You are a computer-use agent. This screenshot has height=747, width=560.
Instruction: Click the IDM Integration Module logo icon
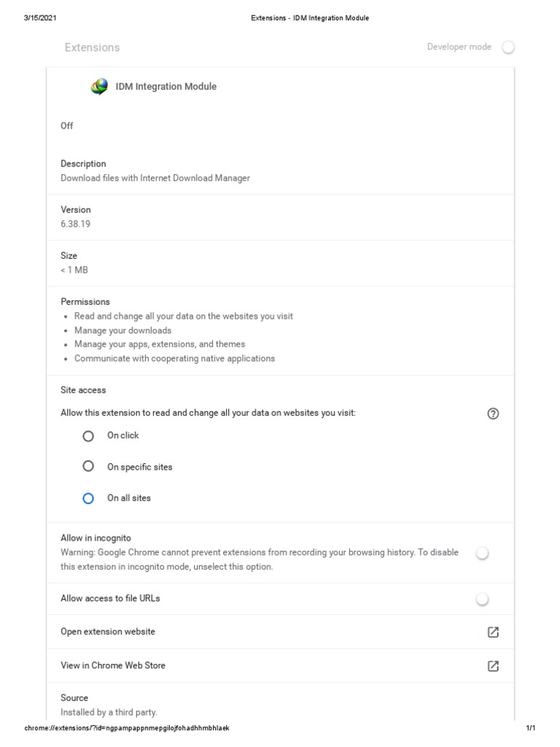pos(98,87)
